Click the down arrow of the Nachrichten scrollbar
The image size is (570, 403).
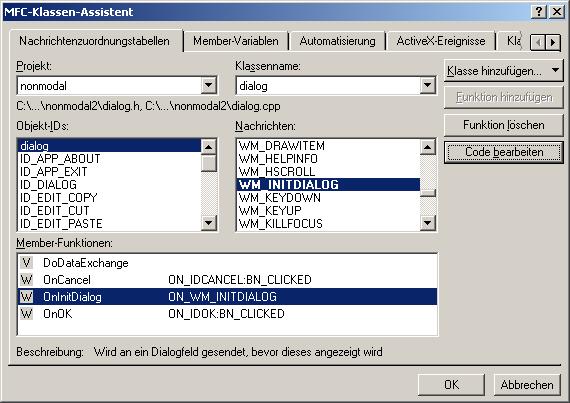pos(428,223)
